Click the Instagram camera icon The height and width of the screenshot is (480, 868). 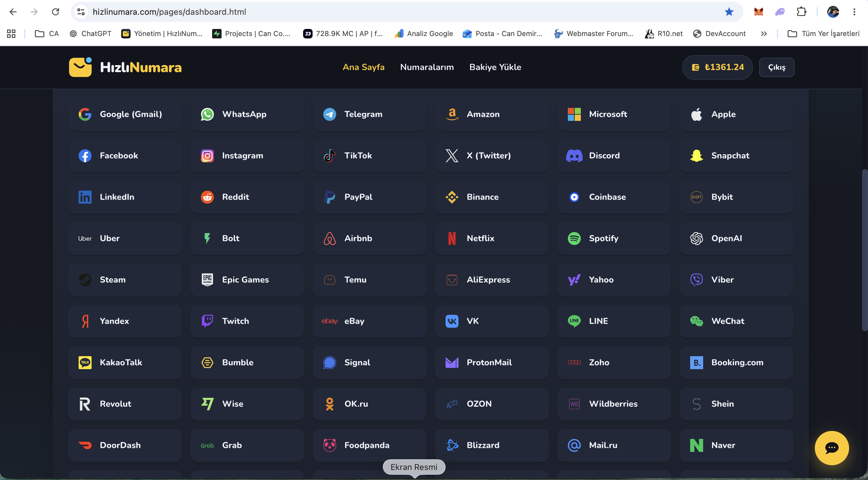(207, 156)
